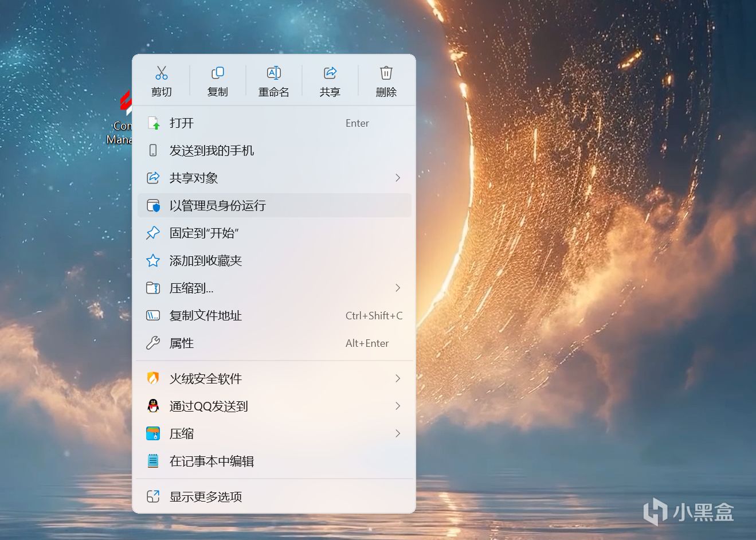Expand the 共享对象 submenu arrow
This screenshot has width=756, height=540.
tap(398, 178)
